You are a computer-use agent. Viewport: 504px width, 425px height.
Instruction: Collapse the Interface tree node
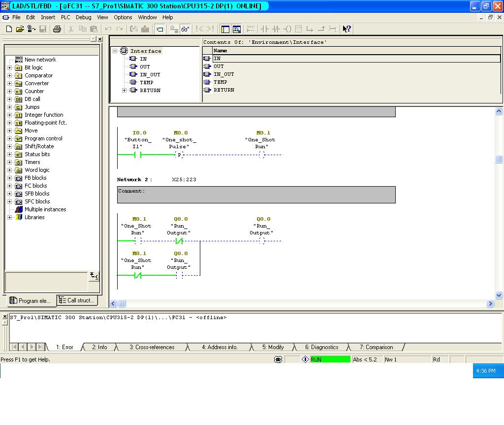(x=114, y=51)
